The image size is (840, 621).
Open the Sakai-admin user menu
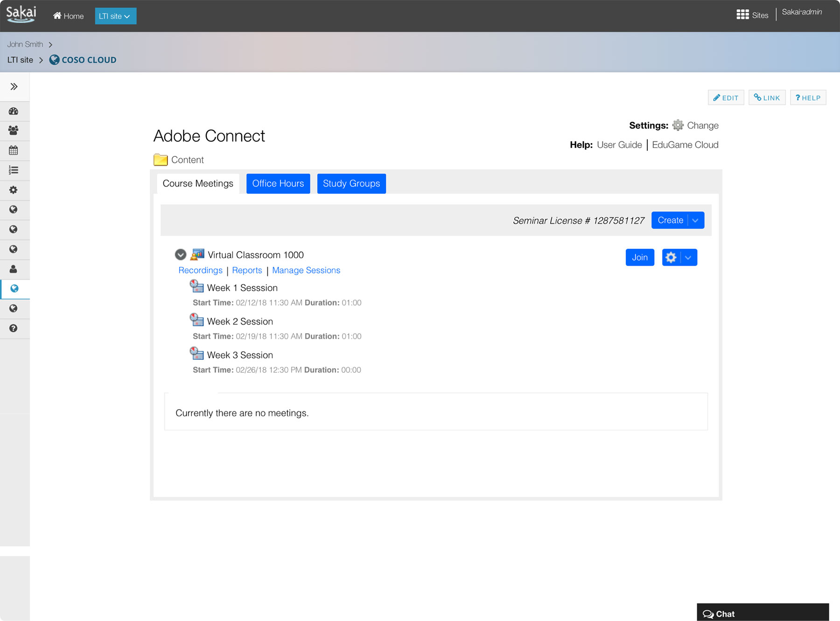[802, 12]
